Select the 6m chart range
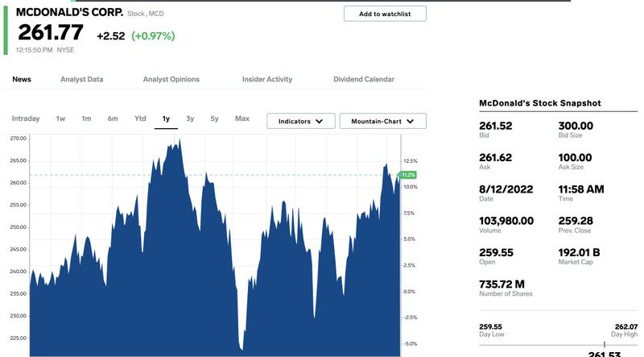This screenshot has width=644, height=357. coord(113,118)
